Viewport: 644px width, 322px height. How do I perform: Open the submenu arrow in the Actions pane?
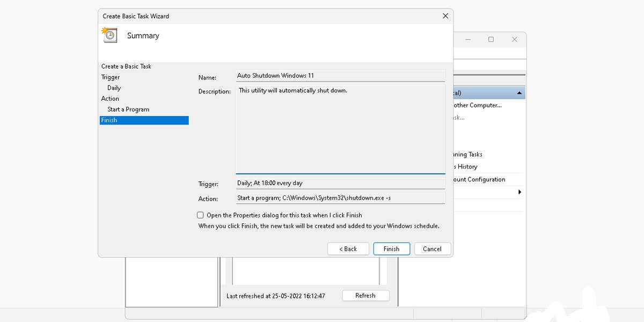pyautogui.click(x=519, y=192)
